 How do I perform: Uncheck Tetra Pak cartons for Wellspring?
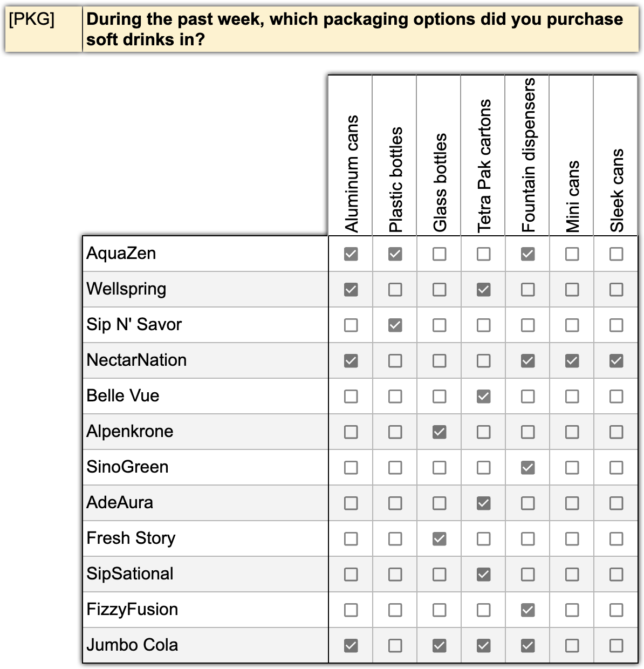click(x=483, y=289)
